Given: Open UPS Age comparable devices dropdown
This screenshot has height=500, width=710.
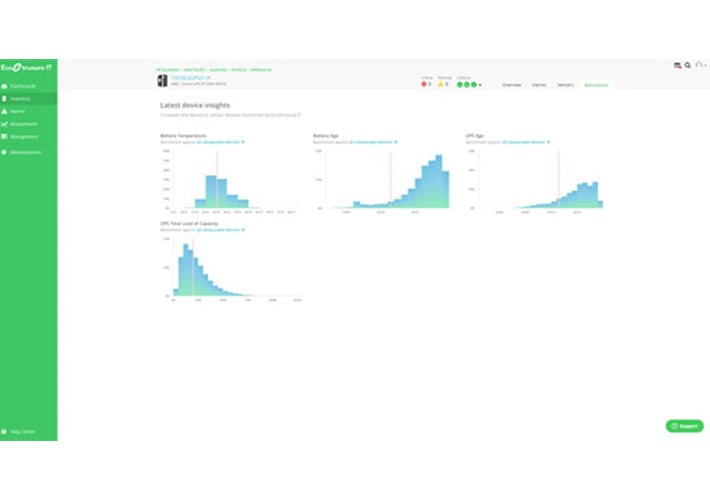Looking at the screenshot, I should click(525, 142).
